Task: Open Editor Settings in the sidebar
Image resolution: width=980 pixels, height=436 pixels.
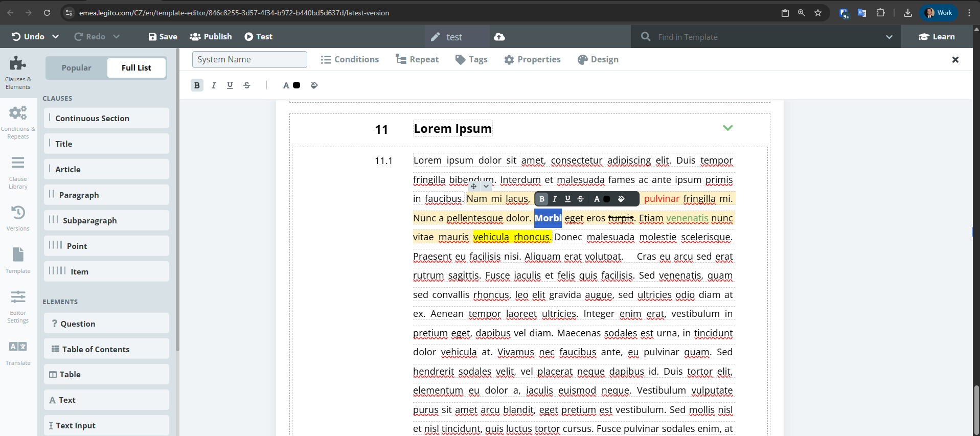Action: click(18, 306)
